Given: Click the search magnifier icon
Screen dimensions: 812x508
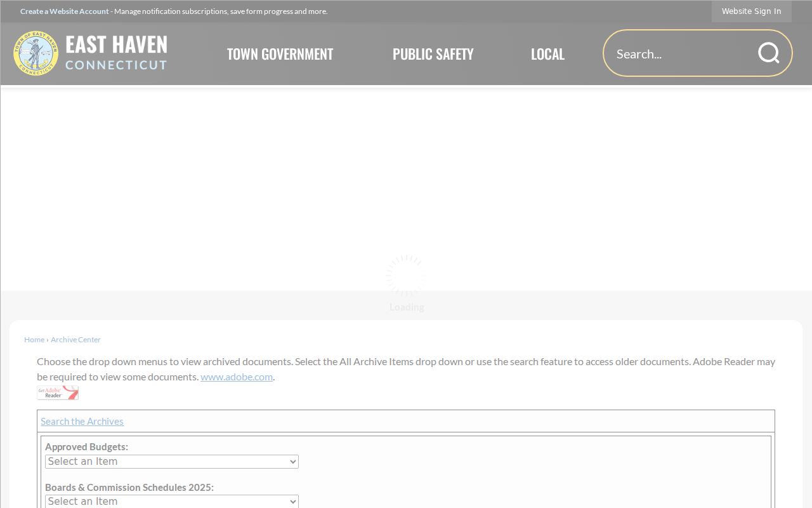Looking at the screenshot, I should (x=768, y=53).
